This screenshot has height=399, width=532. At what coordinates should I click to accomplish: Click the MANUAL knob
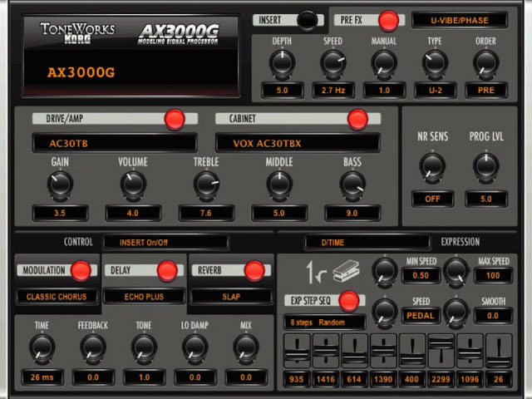[x=384, y=63]
